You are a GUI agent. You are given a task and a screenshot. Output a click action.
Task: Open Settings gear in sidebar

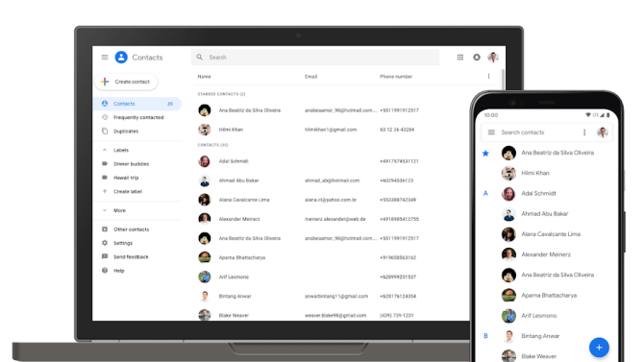coord(105,243)
